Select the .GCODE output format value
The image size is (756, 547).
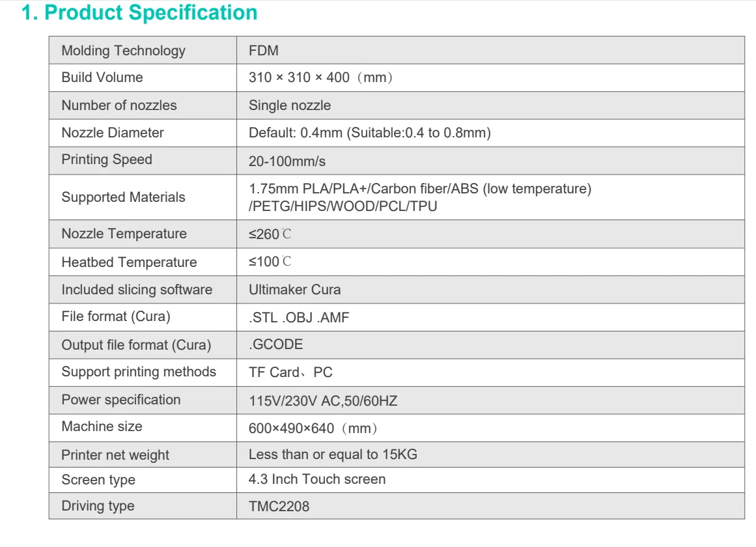pyautogui.click(x=276, y=345)
